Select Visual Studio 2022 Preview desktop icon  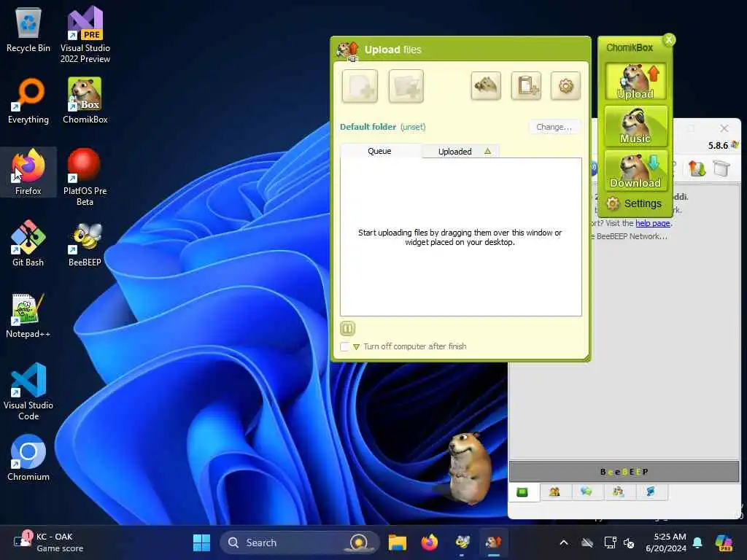85,34
